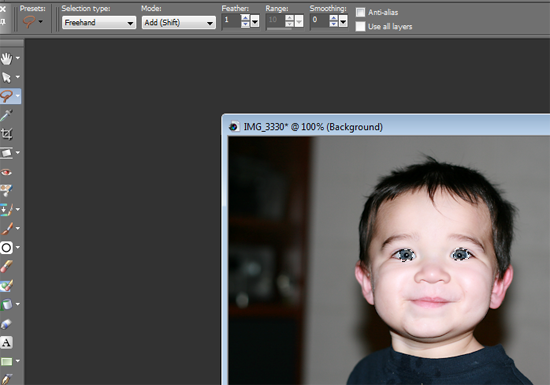Expand the Clone Brush flyout arrow
The width and height of the screenshot is (550, 385).
18,209
